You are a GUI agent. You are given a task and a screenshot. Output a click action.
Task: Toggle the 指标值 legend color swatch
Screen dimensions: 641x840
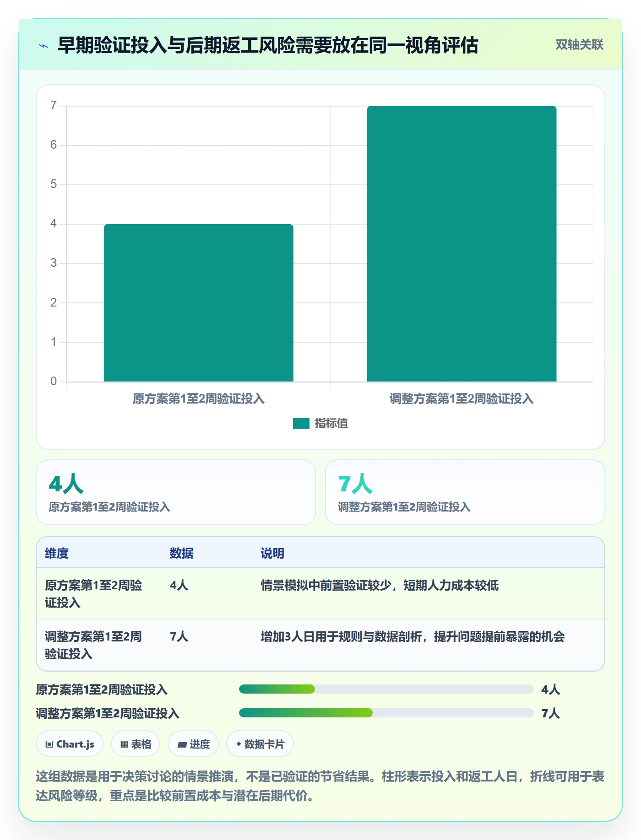pos(301,424)
